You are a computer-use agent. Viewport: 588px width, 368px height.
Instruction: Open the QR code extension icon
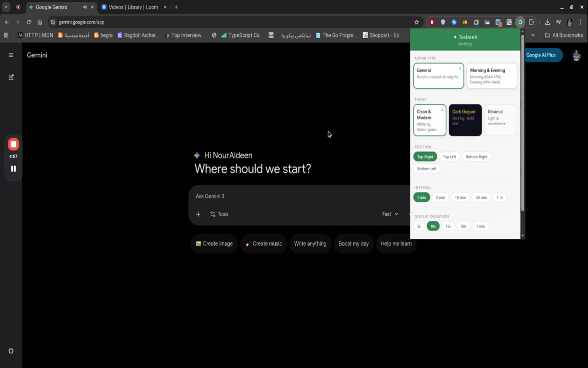[509, 22]
